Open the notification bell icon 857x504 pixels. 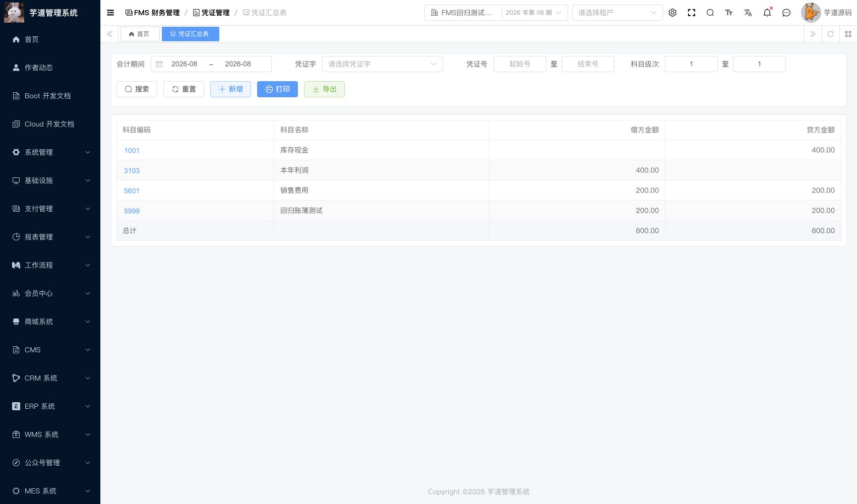point(767,13)
